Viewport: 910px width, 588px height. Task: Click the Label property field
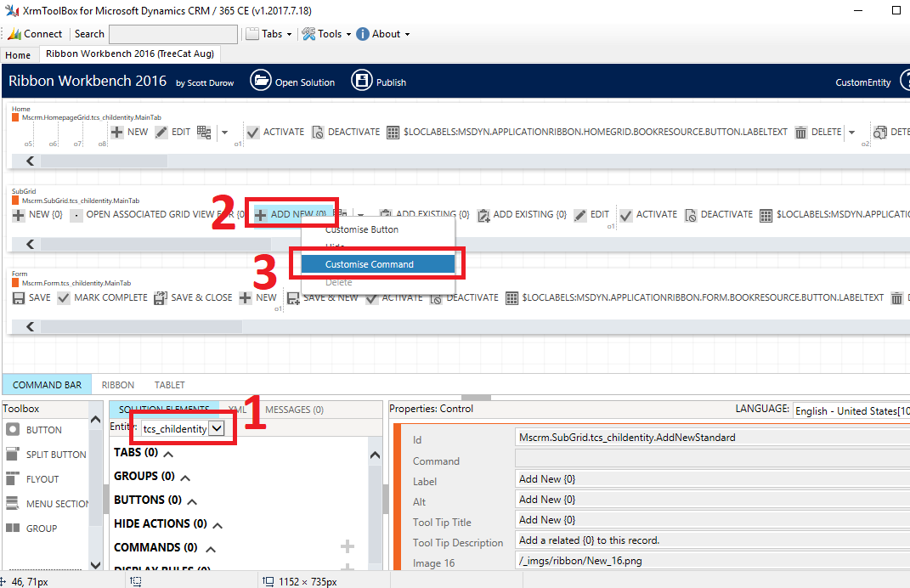click(x=712, y=479)
